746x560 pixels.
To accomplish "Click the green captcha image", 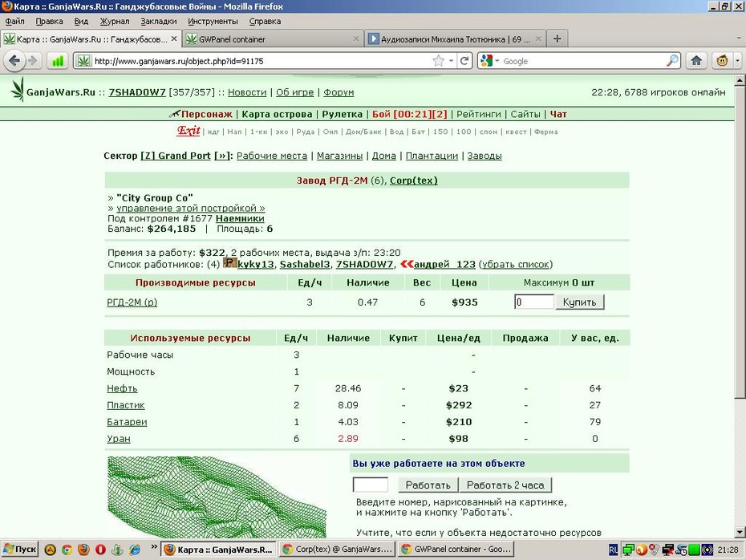I will pos(217,497).
